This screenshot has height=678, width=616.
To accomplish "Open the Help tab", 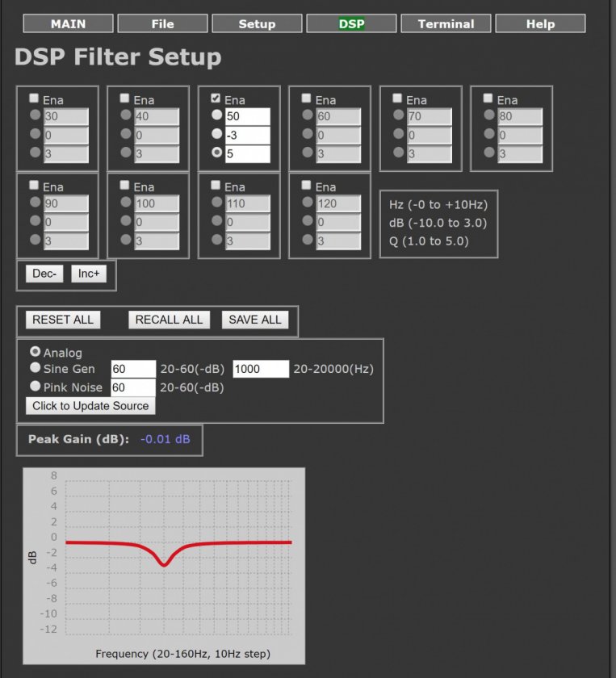I will (540, 23).
